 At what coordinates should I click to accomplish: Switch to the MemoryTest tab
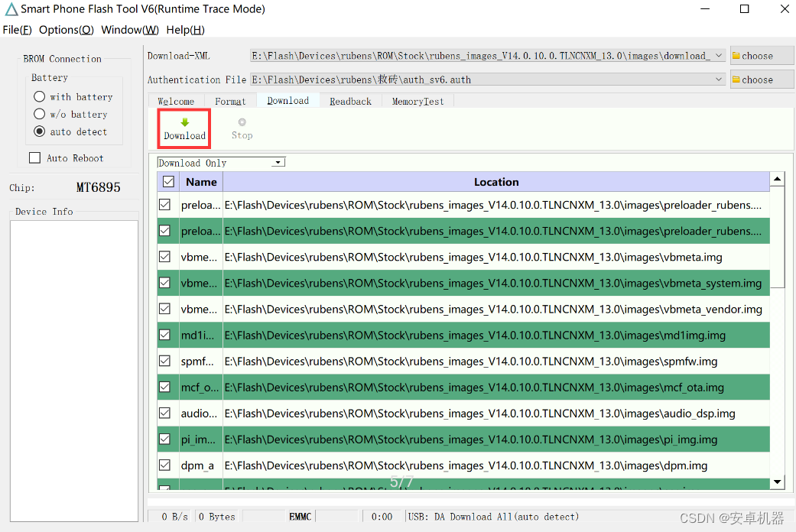(417, 101)
